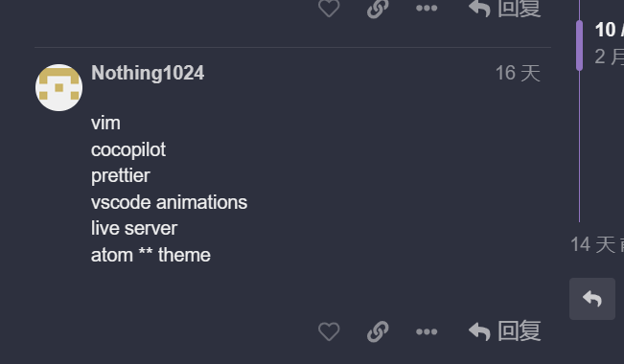This screenshot has height=364, width=624.
Task: Copy link to Nothing1024's post via chain icon
Action: coord(378,331)
